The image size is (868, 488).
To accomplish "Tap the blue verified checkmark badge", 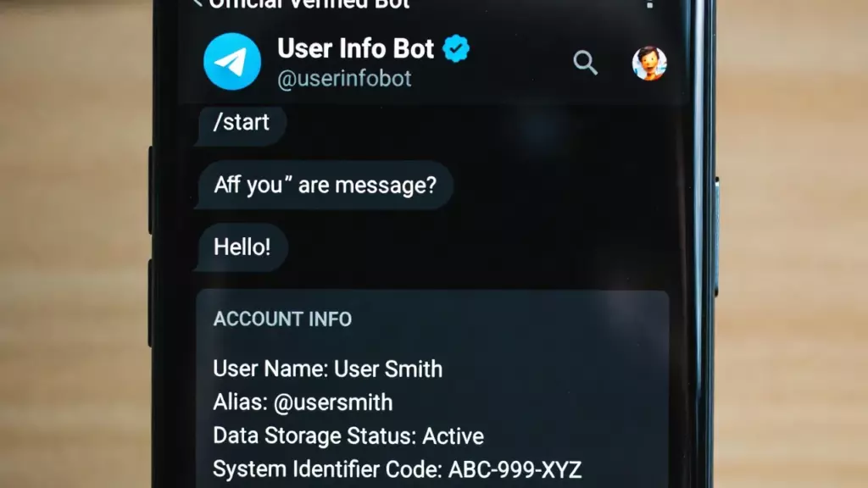I will (x=455, y=48).
